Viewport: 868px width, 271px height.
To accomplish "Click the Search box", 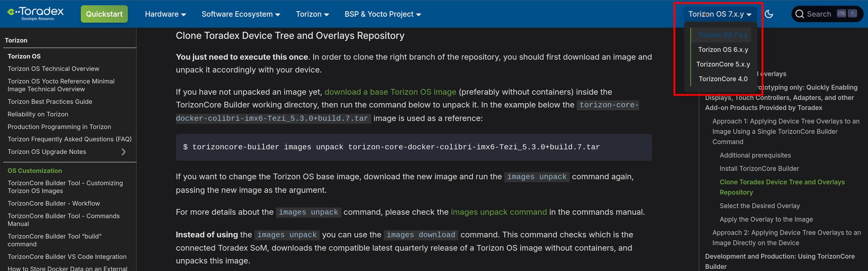I will tap(827, 14).
